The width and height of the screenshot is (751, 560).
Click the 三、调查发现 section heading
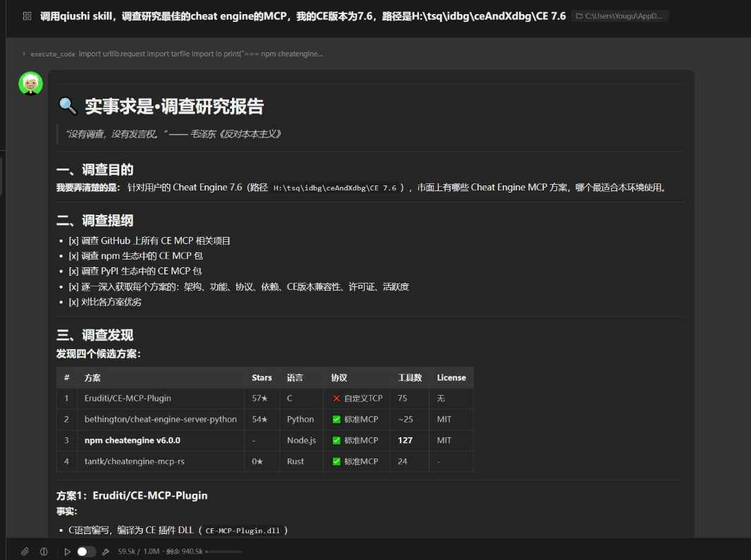click(94, 335)
